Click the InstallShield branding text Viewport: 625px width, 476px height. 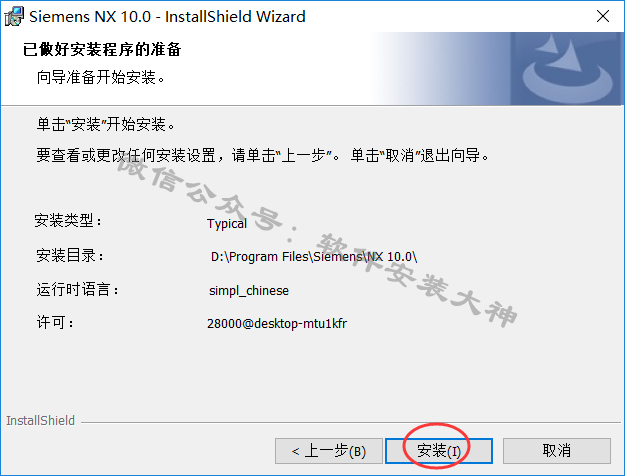pyautogui.click(x=40, y=421)
